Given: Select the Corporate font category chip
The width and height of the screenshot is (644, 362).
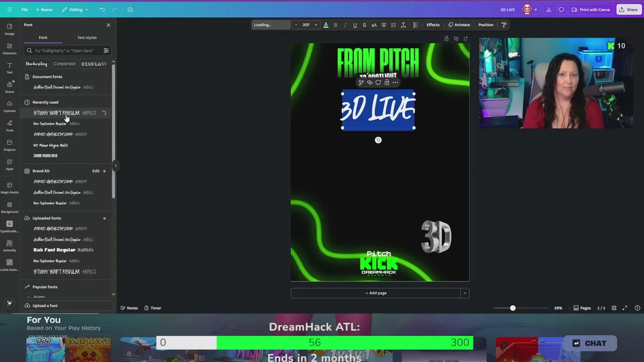Looking at the screenshot, I should pyautogui.click(x=64, y=64).
